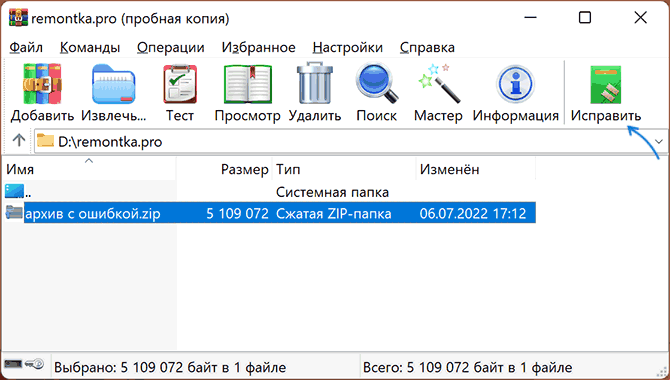Click the zip file icon of архив с ошибкой

coord(14,212)
